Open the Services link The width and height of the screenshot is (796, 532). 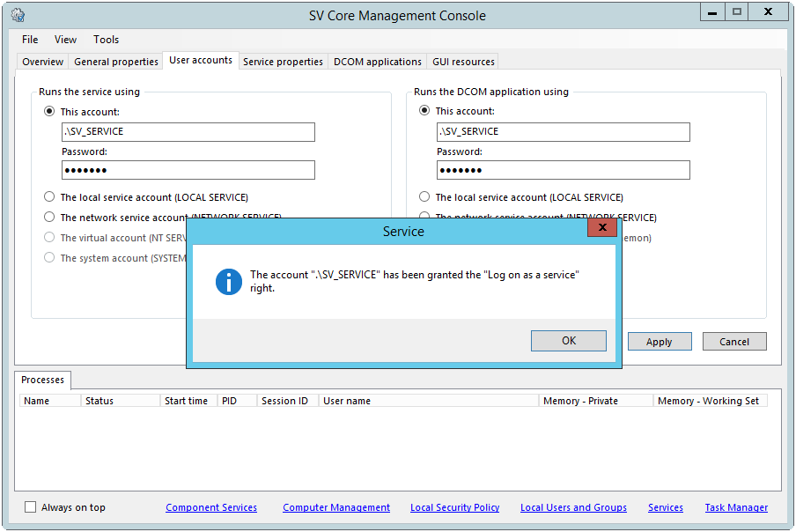(666, 507)
